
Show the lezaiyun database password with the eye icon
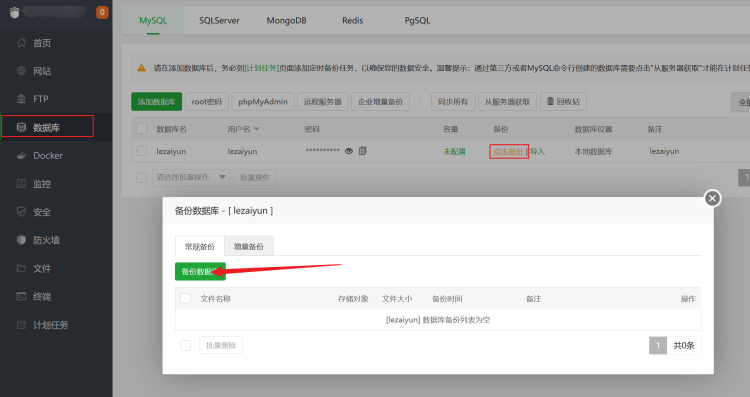click(349, 151)
